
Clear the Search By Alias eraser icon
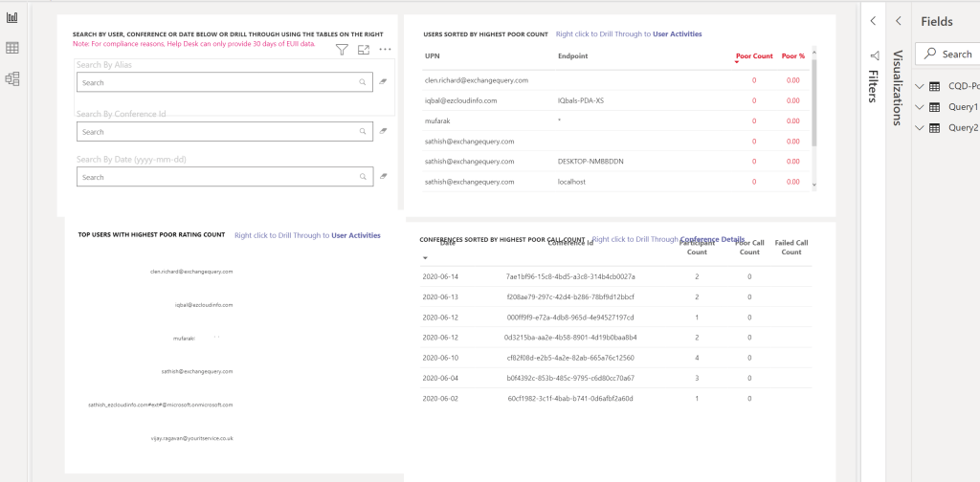tap(383, 83)
